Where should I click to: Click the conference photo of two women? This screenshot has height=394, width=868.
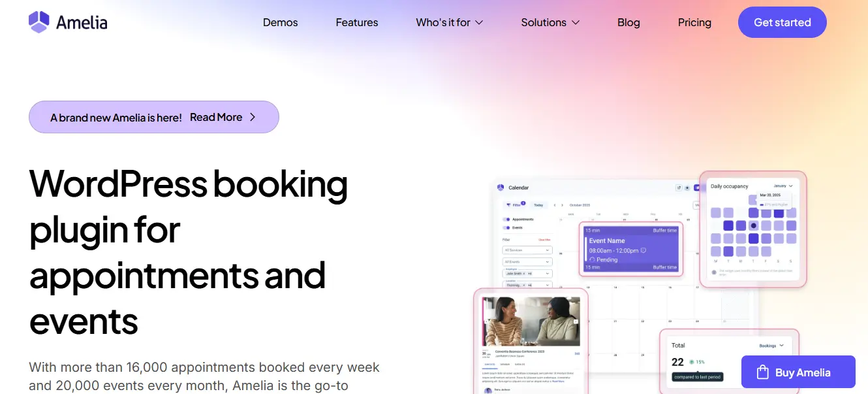pos(531,321)
